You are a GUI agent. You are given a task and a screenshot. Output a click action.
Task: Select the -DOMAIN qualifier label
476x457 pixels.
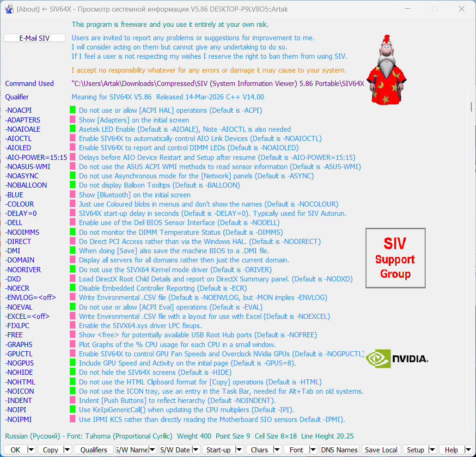pyautogui.click(x=20, y=260)
